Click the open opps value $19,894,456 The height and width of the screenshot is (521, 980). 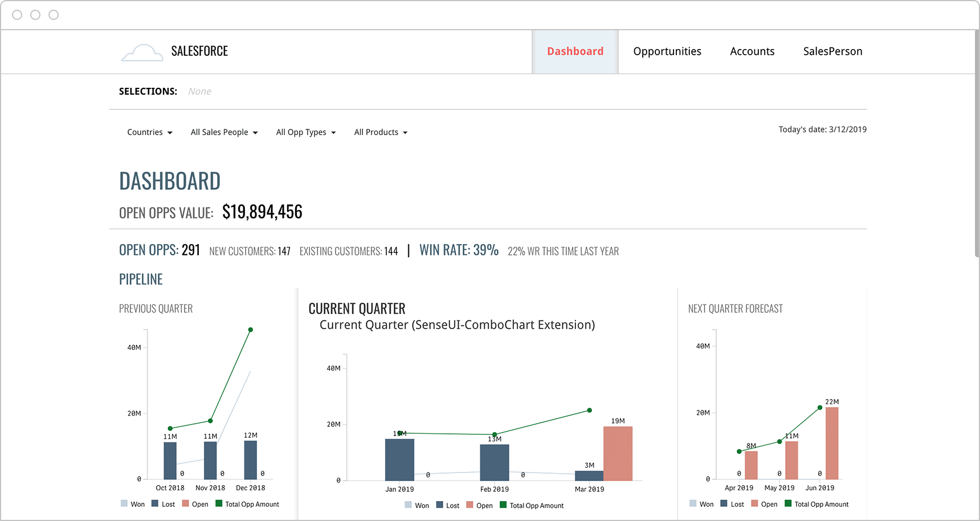click(x=262, y=212)
